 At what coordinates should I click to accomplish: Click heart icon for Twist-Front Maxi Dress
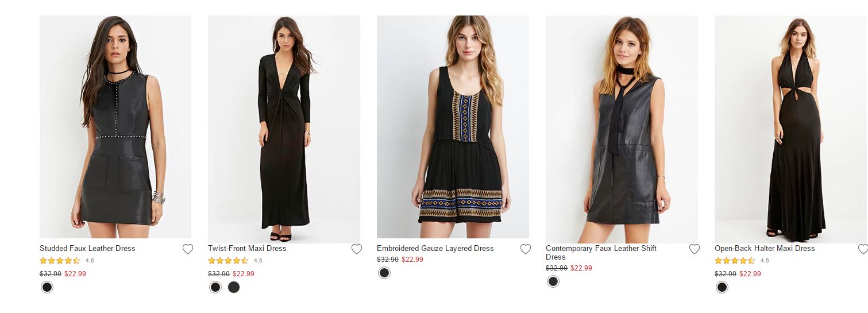coord(357,249)
